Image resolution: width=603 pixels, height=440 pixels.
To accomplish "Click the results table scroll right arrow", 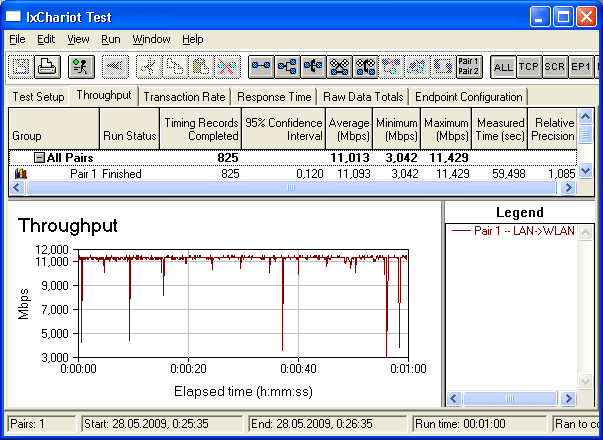I will tap(568, 188).
